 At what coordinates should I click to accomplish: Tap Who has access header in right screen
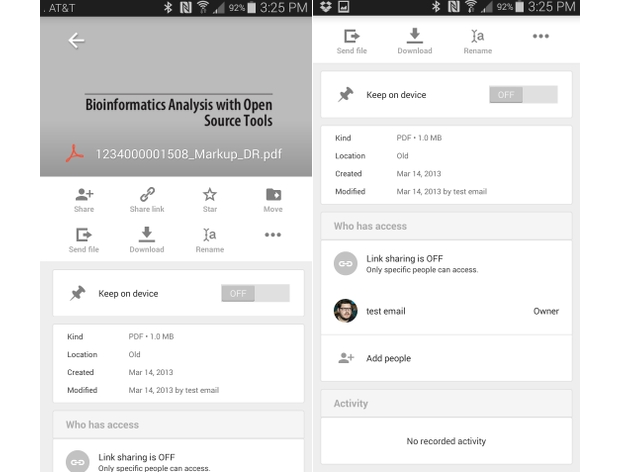tap(446, 226)
